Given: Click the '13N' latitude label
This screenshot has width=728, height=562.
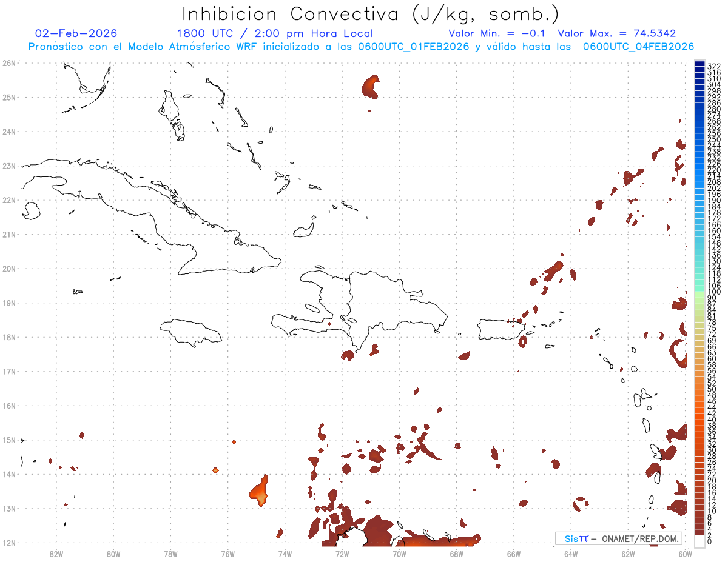Looking at the screenshot, I should click(x=9, y=508).
